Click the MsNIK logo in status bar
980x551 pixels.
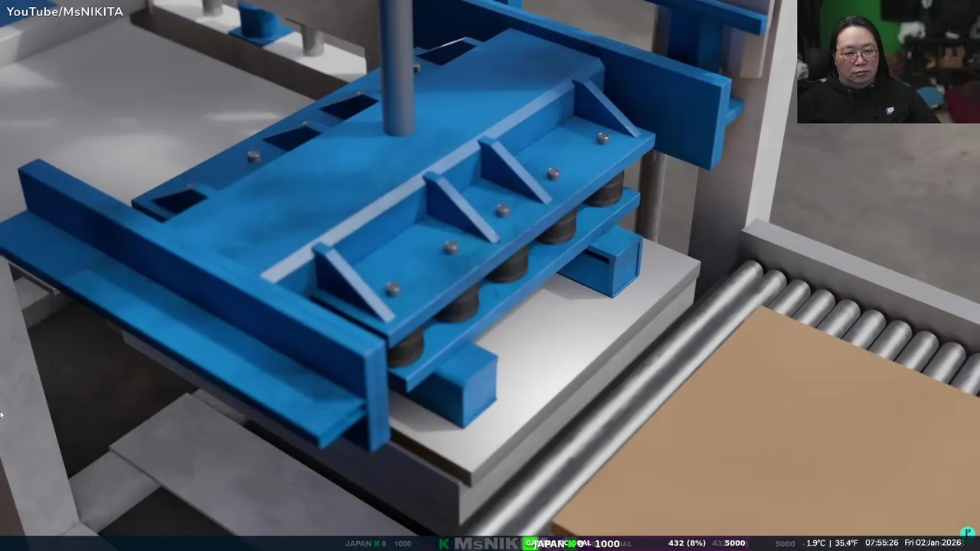tap(487, 543)
